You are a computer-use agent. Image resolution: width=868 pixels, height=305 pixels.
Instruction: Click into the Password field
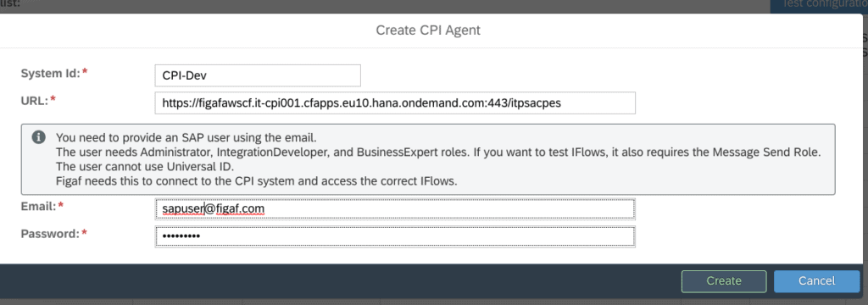(x=395, y=236)
